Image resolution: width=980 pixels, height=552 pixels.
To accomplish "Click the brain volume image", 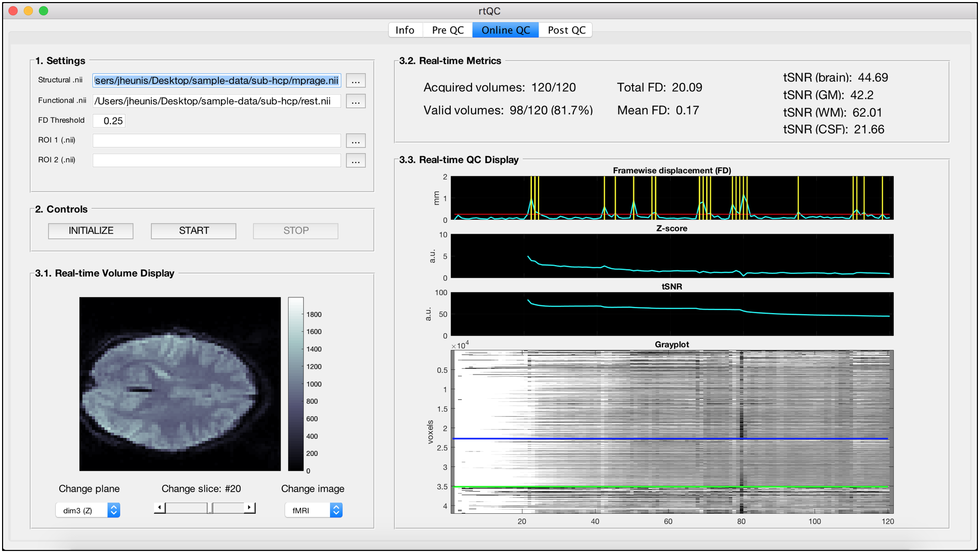I will tap(180, 384).
